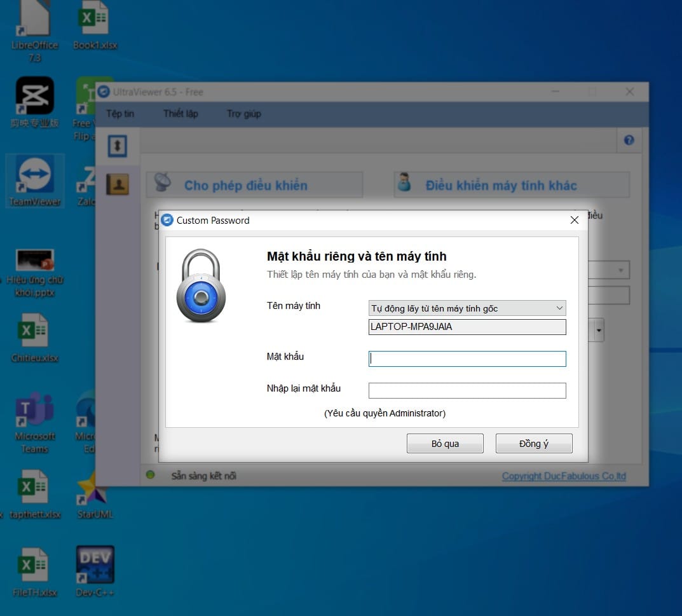Click the help question mark icon in UltraViewer
The image size is (682, 616).
(x=629, y=140)
